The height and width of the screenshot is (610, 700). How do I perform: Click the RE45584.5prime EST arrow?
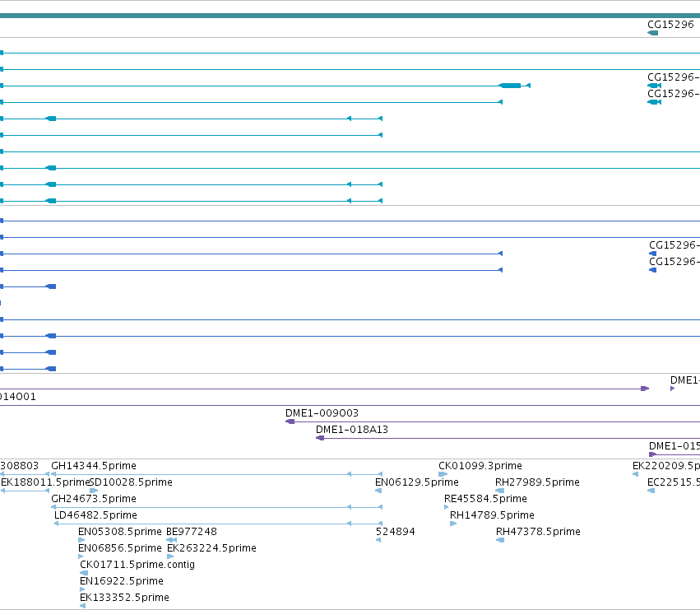point(447,507)
